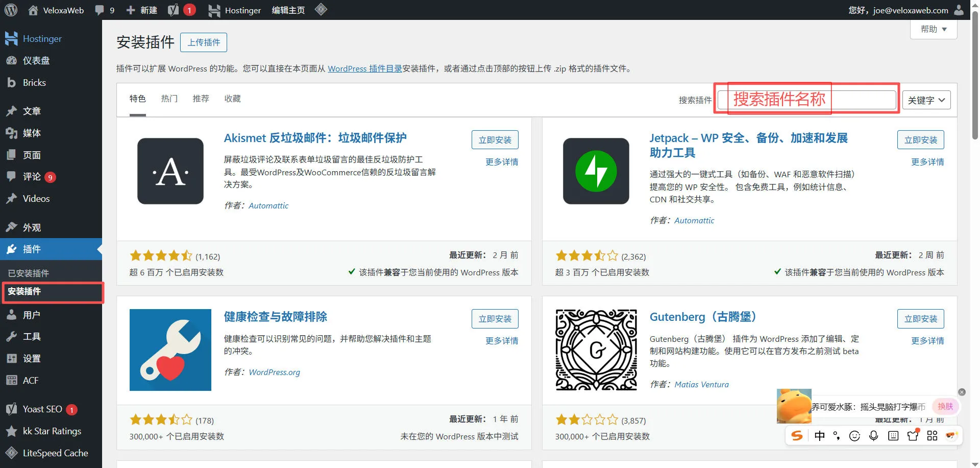Viewport: 980px width, 468px height.
Task: Click the WordPress logo in admin bar
Action: tap(11, 10)
